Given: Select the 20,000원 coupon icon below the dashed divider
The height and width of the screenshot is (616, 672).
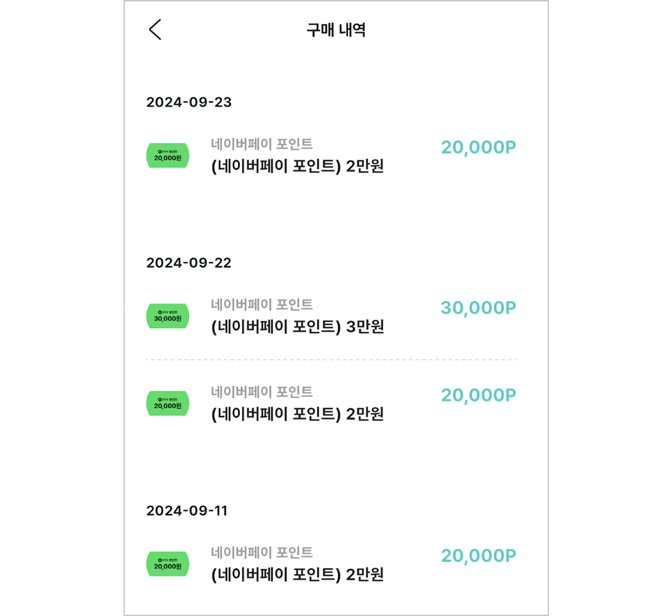Looking at the screenshot, I should point(167,403).
